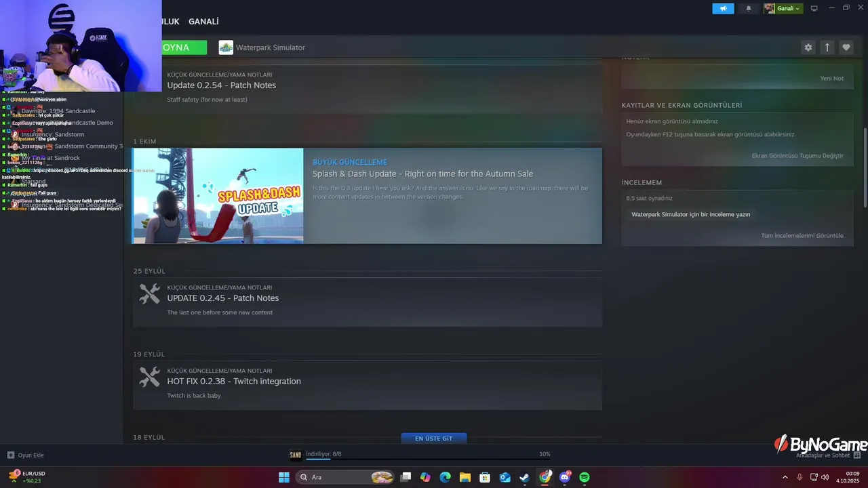Open Microsoft Store from taskbar
868x488 pixels.
coord(485,477)
